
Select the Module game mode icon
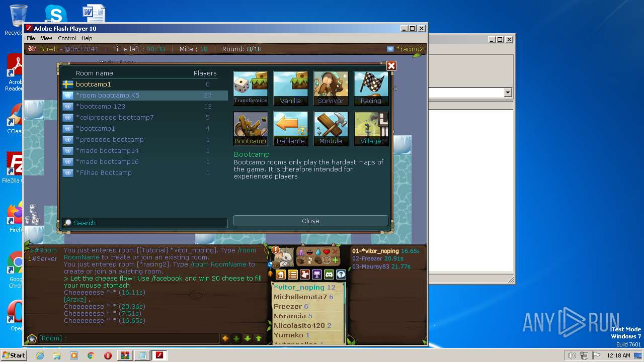click(331, 128)
